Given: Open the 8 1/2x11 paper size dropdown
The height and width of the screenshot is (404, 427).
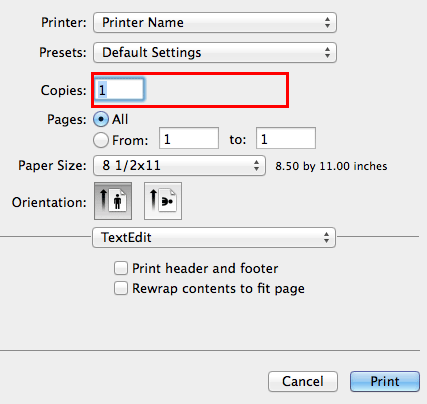Looking at the screenshot, I should 179,165.
